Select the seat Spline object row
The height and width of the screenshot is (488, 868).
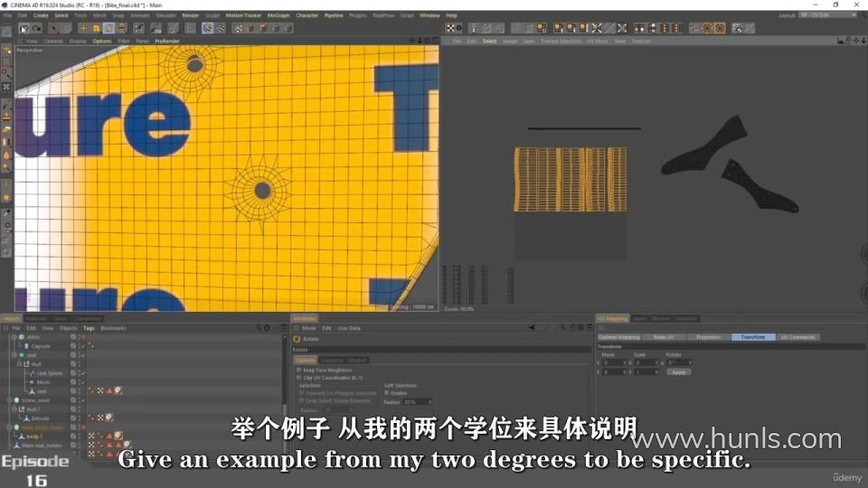tap(49, 373)
